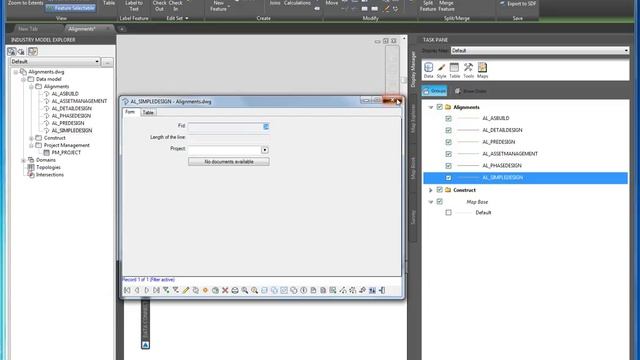Select Topologies in explorer tree
The width and height of the screenshot is (640, 360).
point(48,167)
